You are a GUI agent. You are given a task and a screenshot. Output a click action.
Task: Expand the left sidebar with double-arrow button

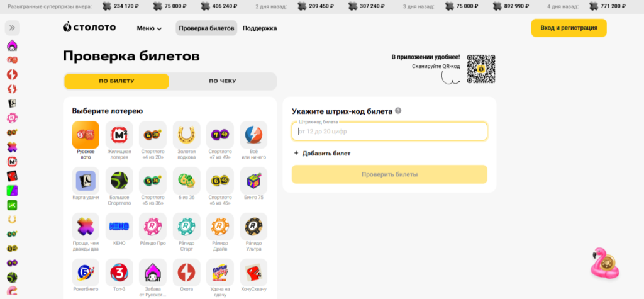(x=13, y=28)
